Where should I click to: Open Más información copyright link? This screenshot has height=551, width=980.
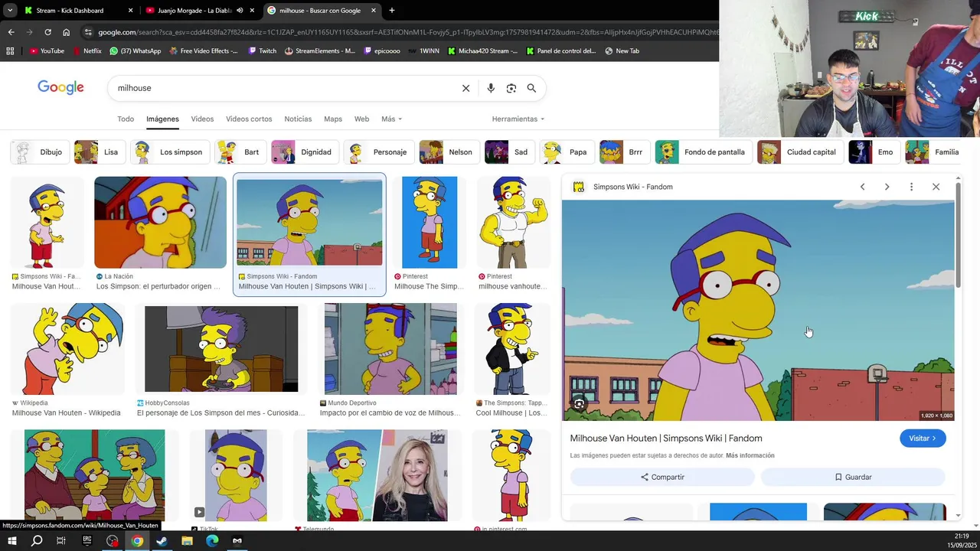[x=750, y=456]
